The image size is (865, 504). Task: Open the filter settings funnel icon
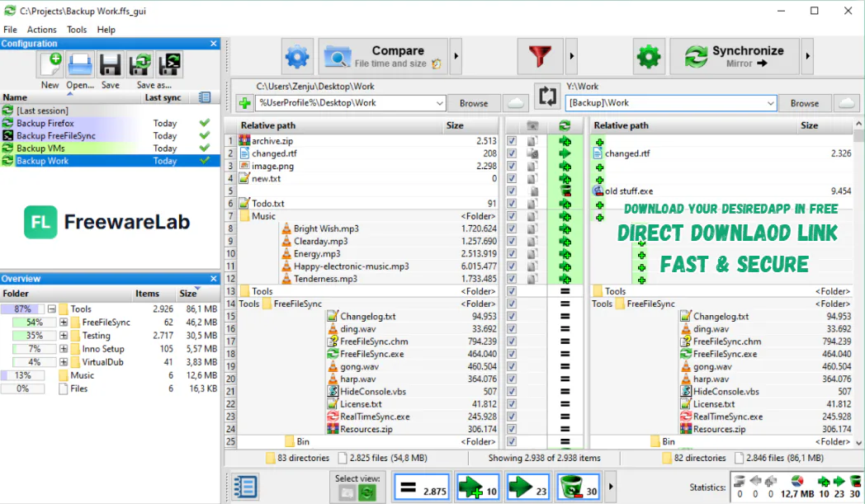pyautogui.click(x=540, y=56)
